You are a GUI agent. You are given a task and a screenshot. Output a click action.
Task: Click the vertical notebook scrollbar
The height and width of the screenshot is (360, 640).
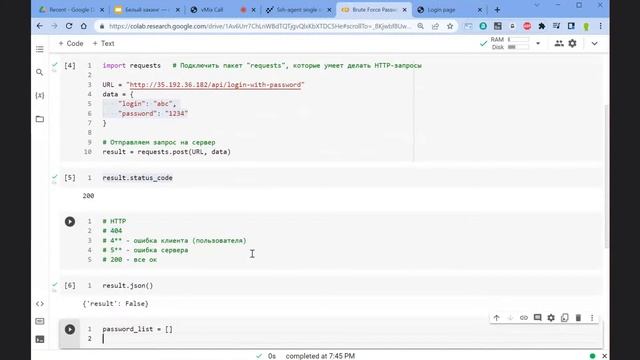(x=606, y=176)
